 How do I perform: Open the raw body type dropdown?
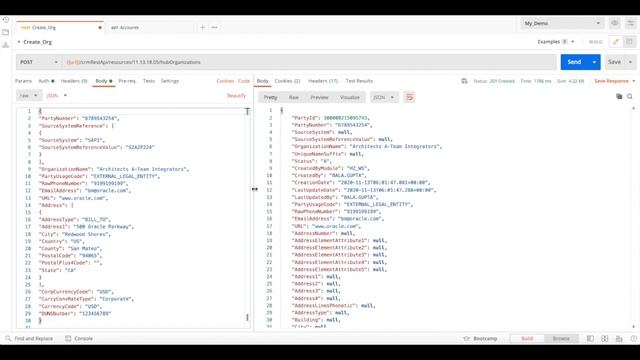pos(29,96)
